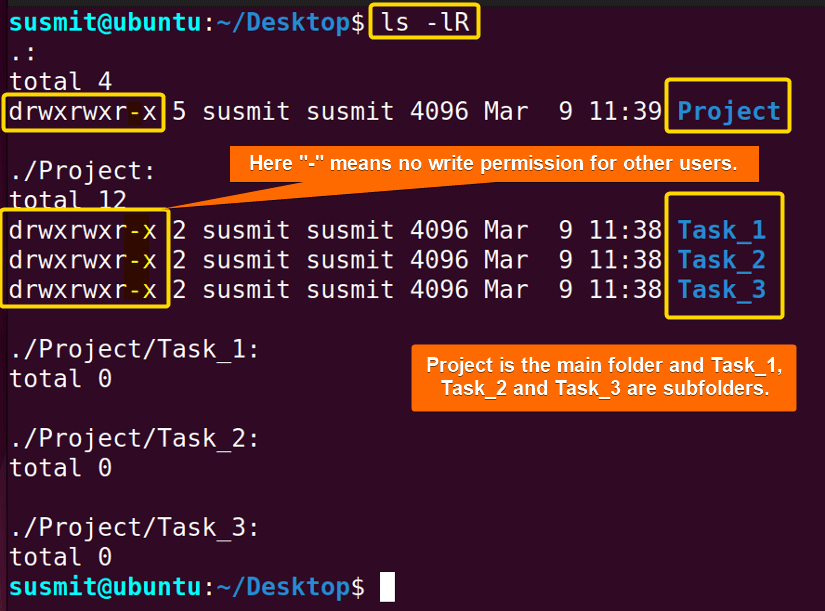
Task: Click the '4096' size in Task_2 row
Action: (x=439, y=260)
